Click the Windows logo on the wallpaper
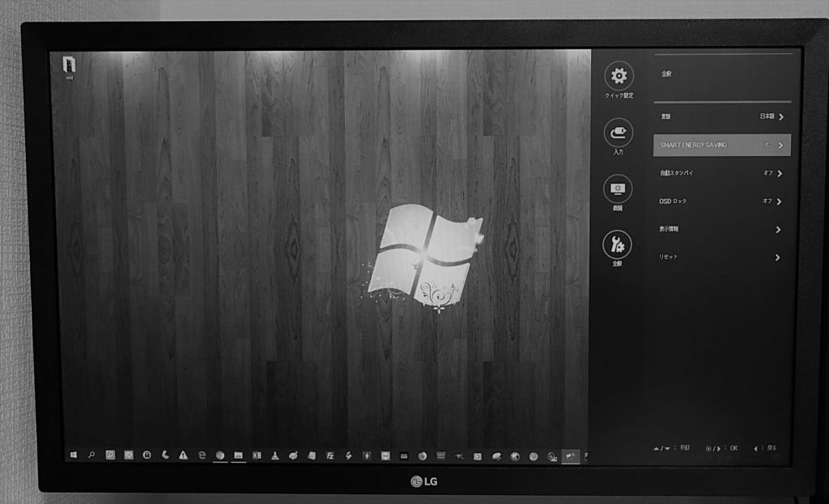 (424, 257)
